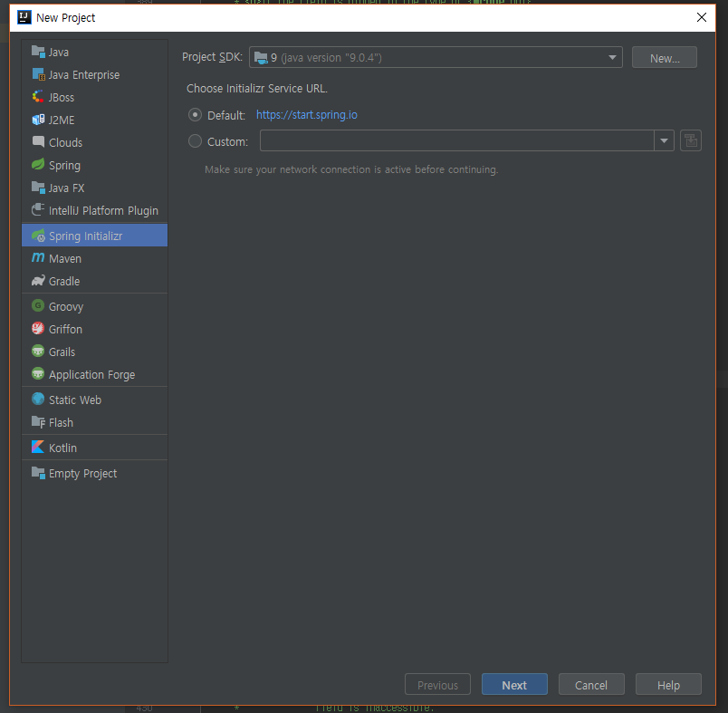Screen dimensions: 728x713
Task: Click the IntelliJ Platform Plugin icon
Action: [x=38, y=210]
